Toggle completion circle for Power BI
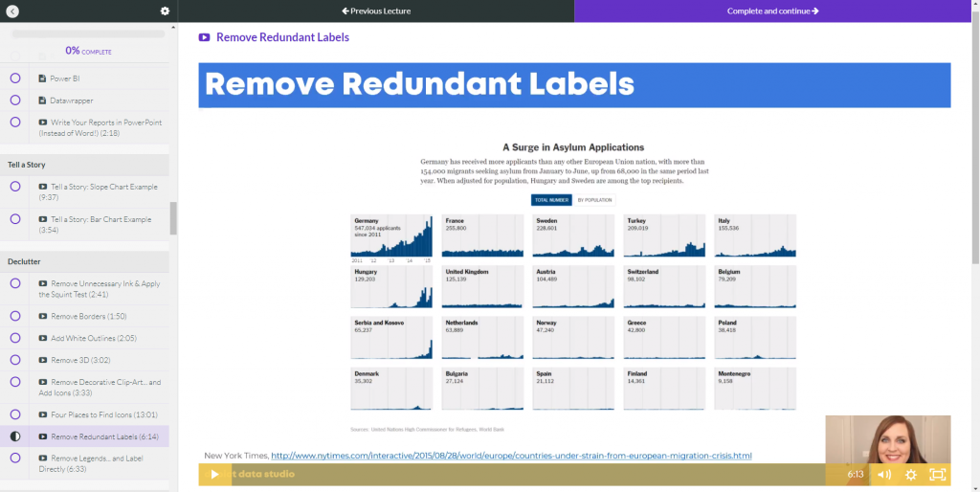This screenshot has height=492, width=980. tap(15, 78)
